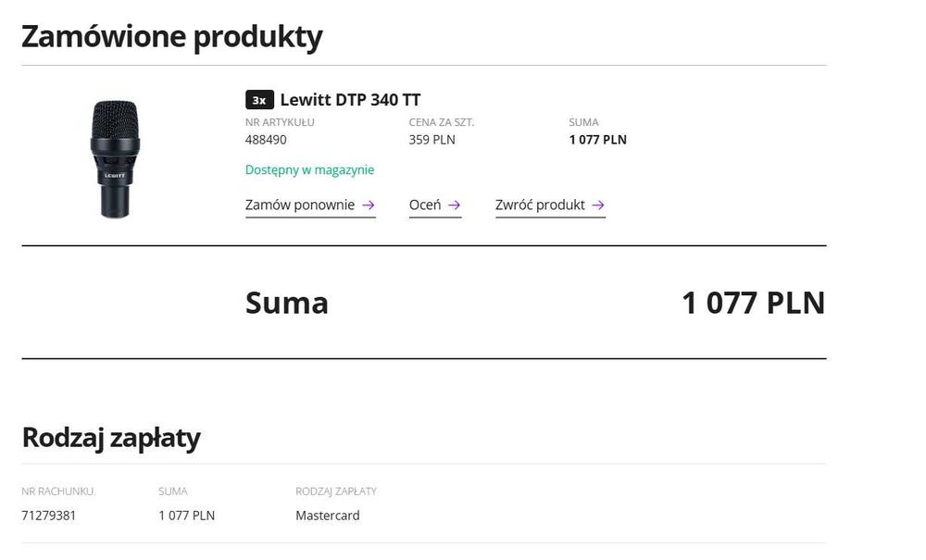The height and width of the screenshot is (560, 926).
Task: Open the Zamów ponownie link
Action: 300,205
